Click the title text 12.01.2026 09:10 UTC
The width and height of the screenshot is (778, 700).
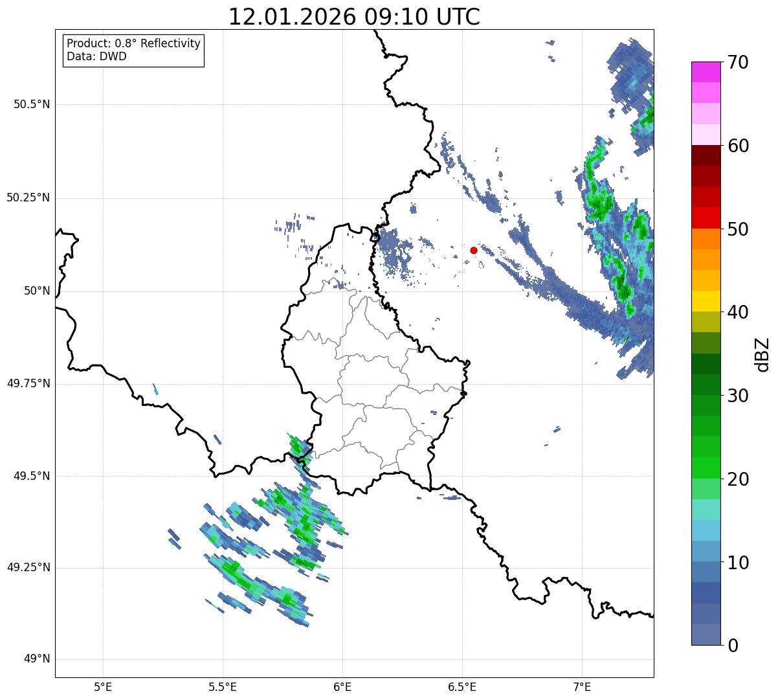click(x=354, y=17)
